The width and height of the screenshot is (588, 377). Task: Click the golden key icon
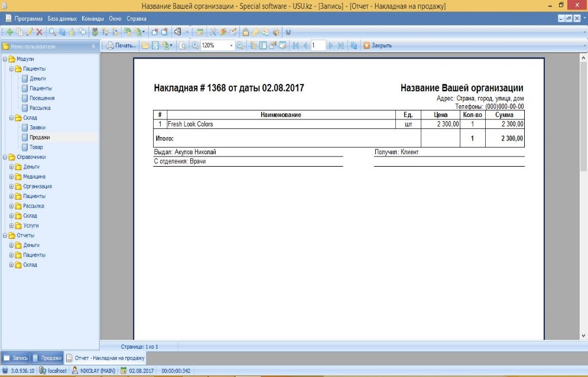(x=256, y=32)
